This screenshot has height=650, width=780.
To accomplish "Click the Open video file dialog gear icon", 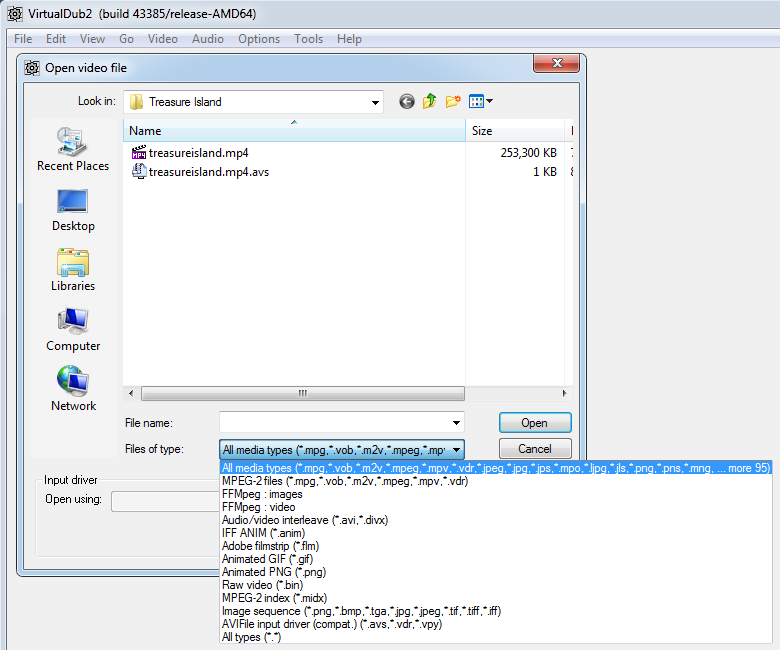I will pos(32,68).
